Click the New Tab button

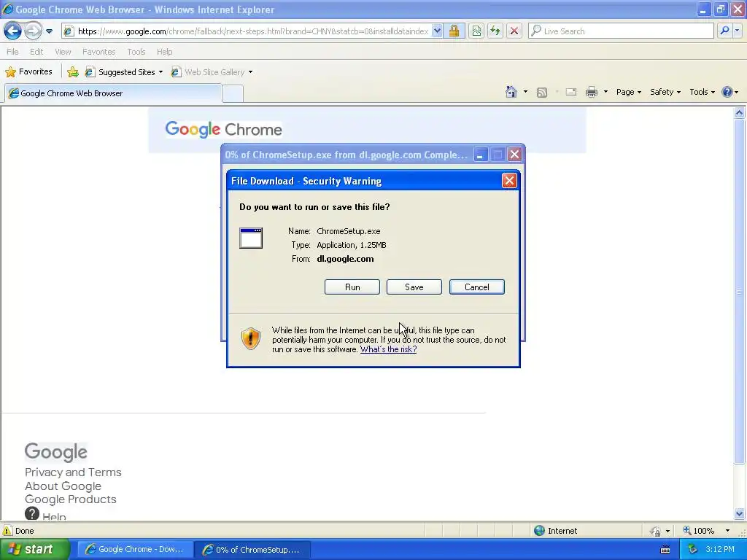pos(233,94)
